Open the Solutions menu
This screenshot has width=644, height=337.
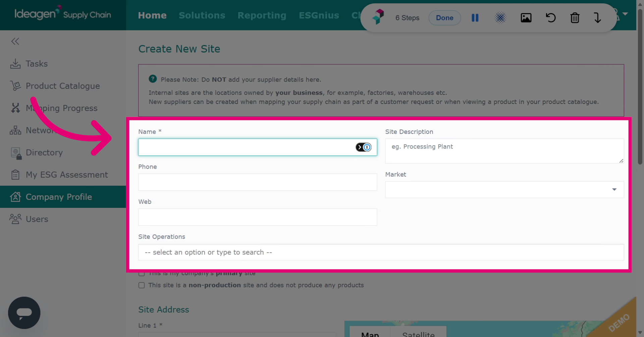(202, 15)
